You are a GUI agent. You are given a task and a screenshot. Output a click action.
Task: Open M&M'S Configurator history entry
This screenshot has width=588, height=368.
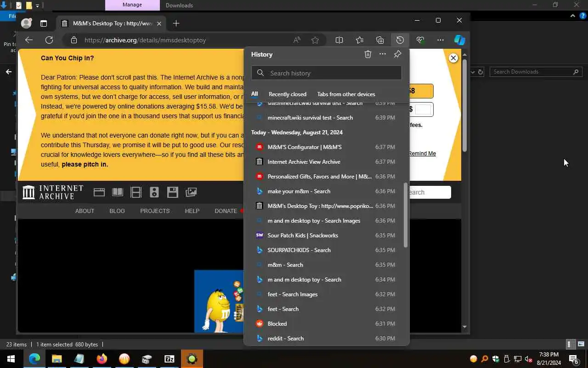point(326,147)
